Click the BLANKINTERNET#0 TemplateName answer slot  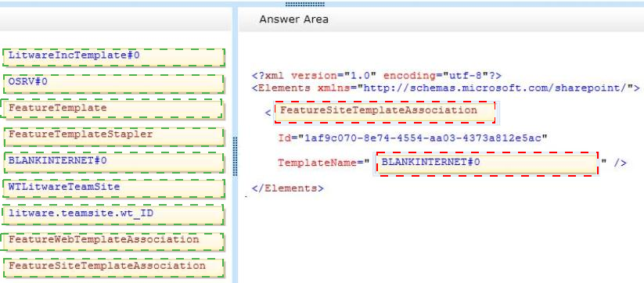pos(487,163)
